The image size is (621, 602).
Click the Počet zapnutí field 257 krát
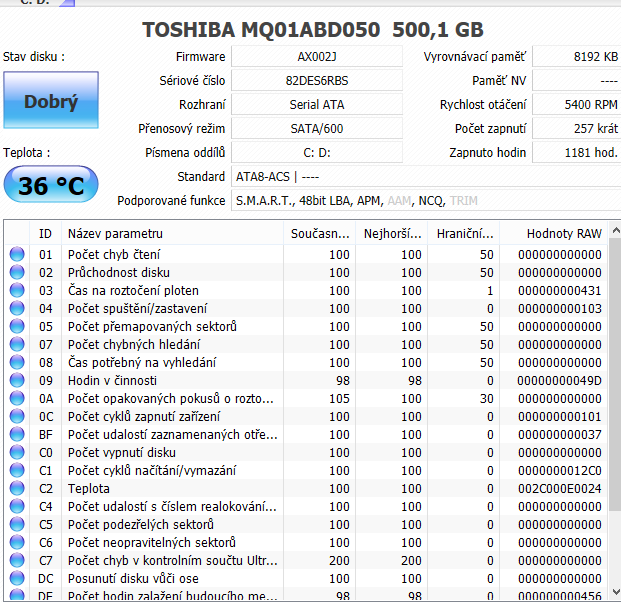[x=577, y=129]
